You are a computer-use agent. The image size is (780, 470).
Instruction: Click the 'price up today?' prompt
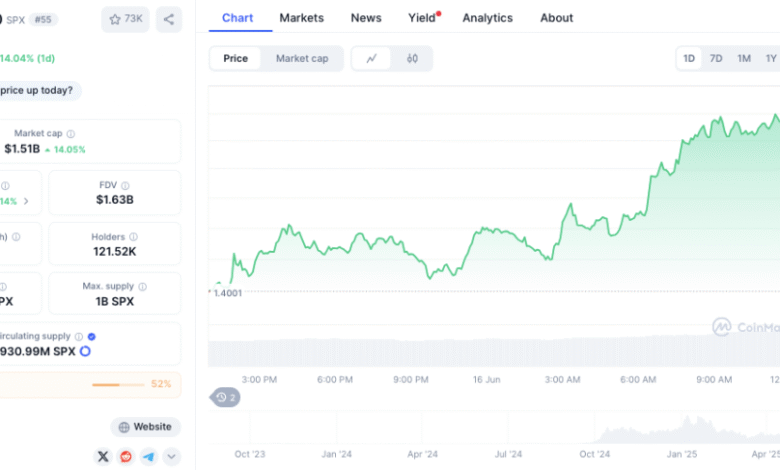pos(40,90)
